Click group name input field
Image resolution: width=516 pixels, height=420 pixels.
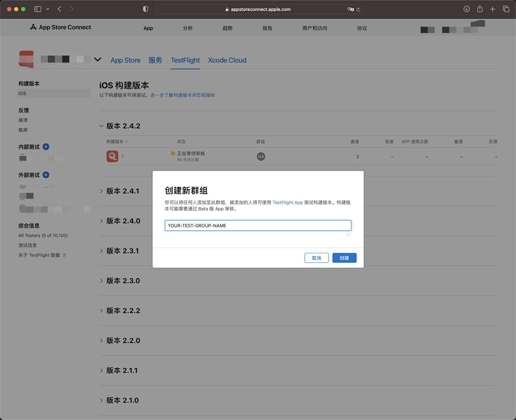[258, 225]
